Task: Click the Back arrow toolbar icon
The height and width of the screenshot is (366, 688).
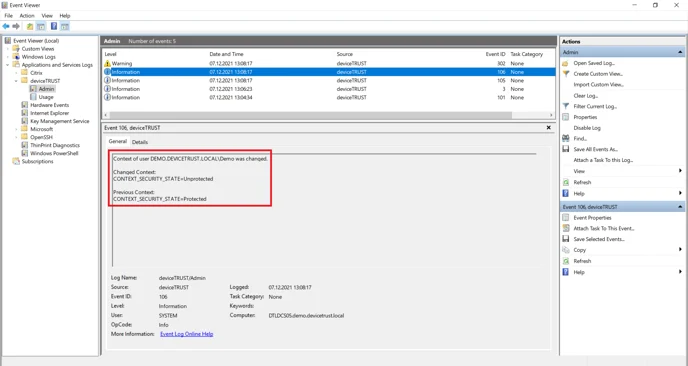Action: [x=6, y=26]
